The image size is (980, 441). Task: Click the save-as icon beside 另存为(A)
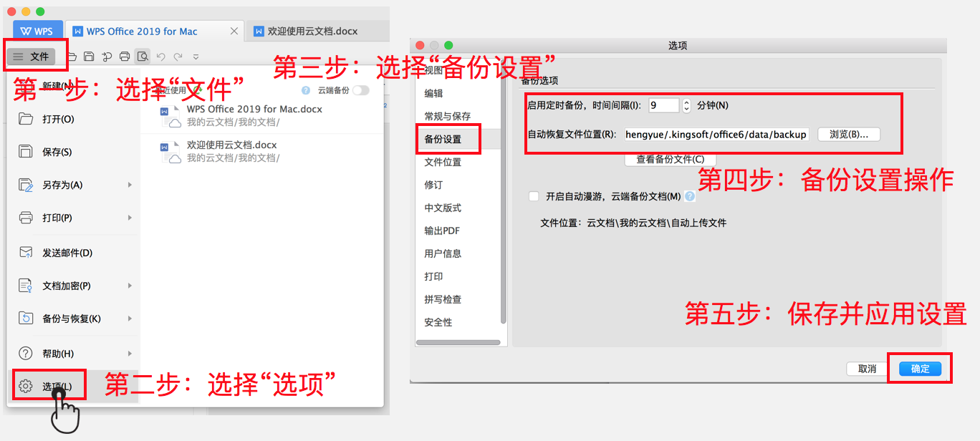click(26, 185)
